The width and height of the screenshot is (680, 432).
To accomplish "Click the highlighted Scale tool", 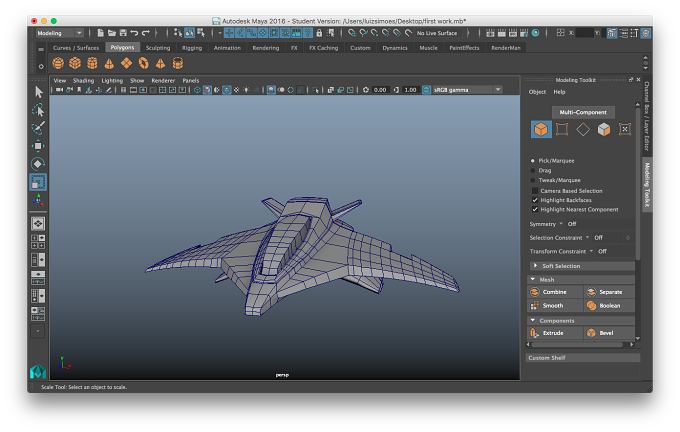I will [x=38, y=182].
